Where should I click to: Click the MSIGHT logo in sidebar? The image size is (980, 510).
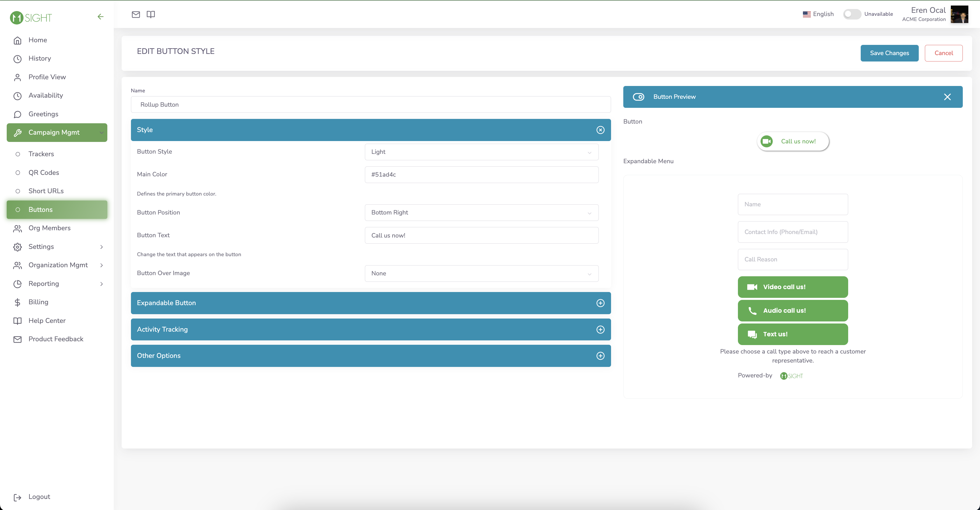[x=31, y=17]
